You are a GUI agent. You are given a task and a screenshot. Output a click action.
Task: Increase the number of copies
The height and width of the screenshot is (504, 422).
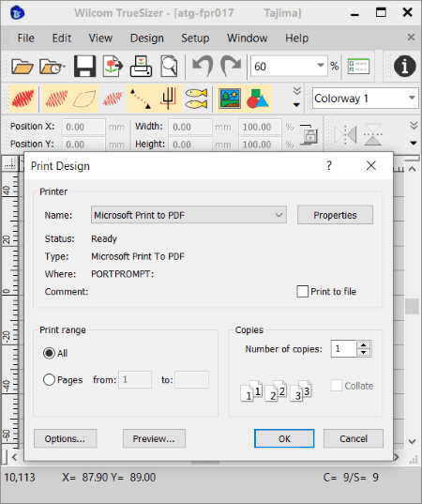point(364,344)
